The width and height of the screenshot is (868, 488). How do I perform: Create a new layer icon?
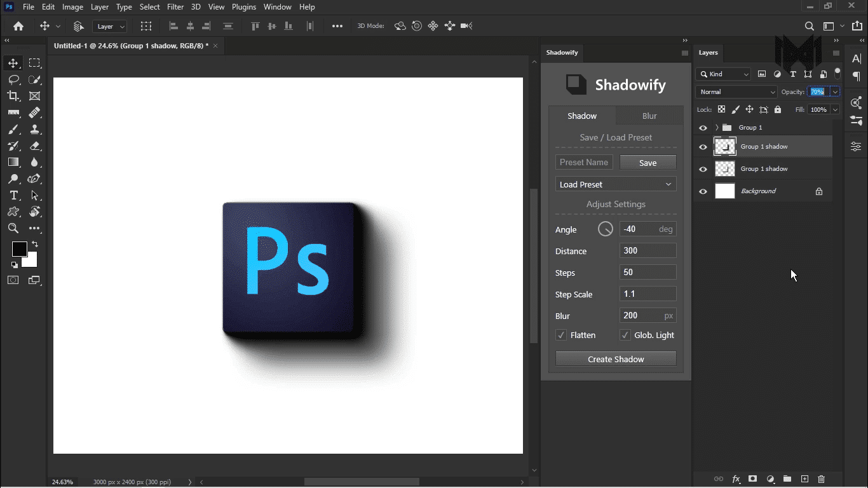coord(804,479)
